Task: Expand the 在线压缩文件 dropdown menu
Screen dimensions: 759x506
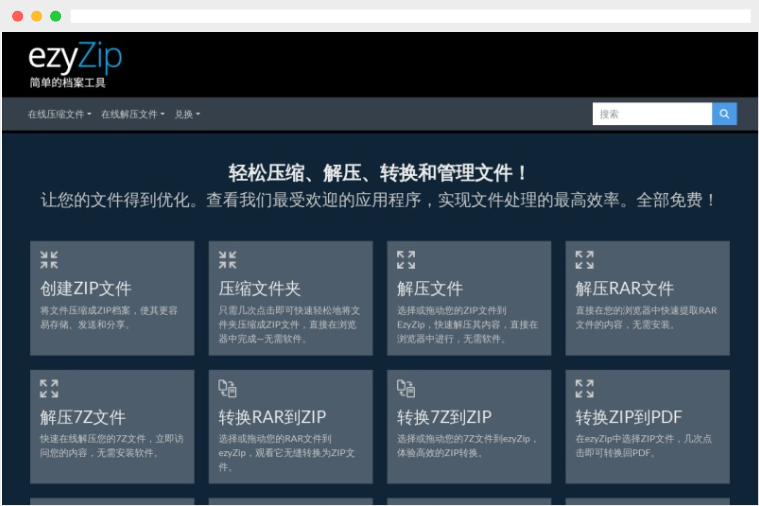Action: [59, 114]
